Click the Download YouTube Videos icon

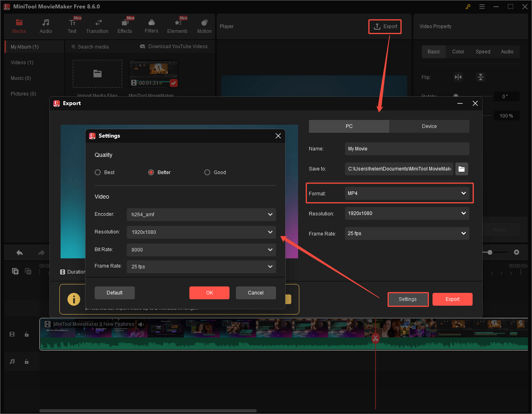[142, 47]
